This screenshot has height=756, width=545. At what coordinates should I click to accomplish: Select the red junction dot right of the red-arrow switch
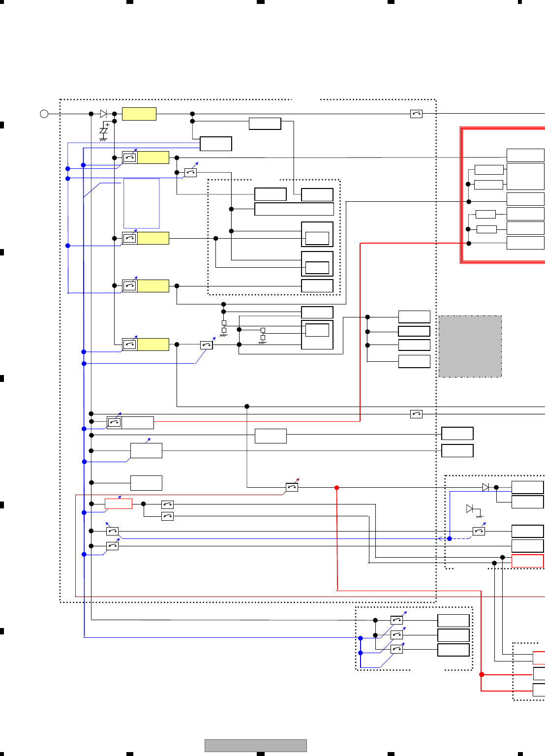[x=337, y=488]
